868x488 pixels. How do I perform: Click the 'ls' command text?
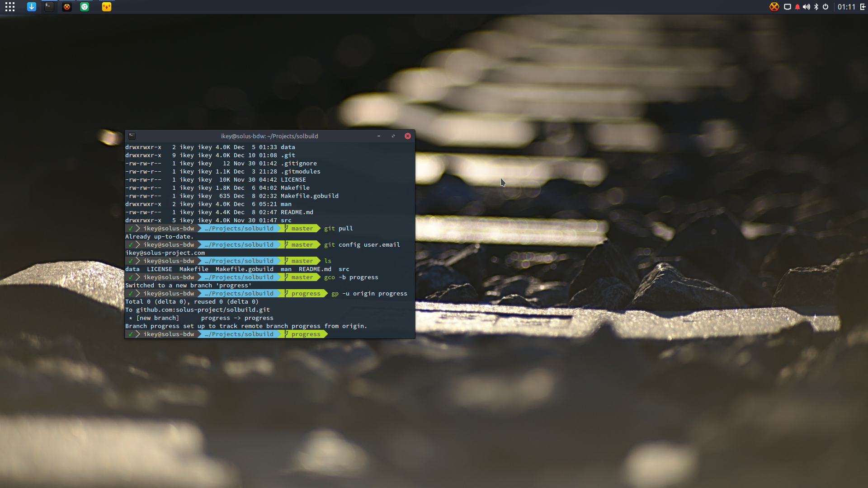click(328, 261)
